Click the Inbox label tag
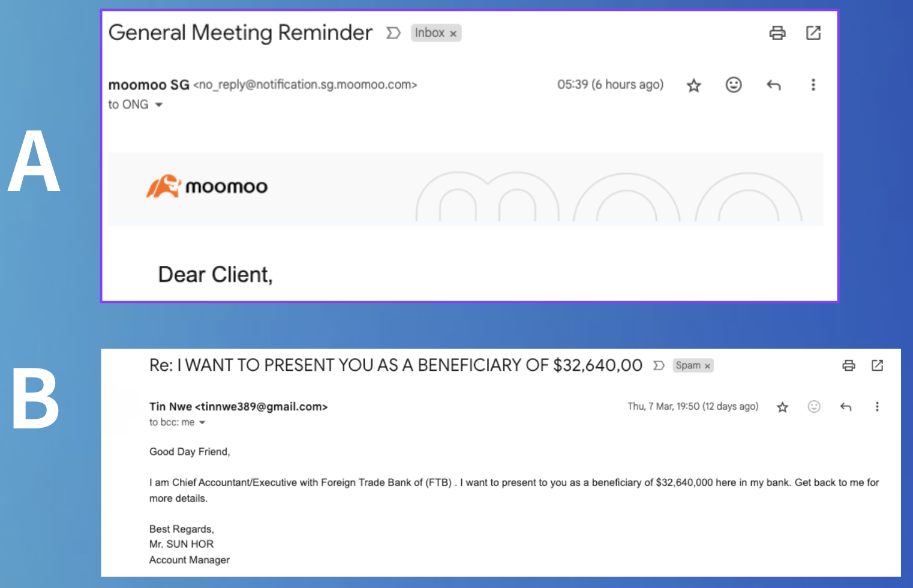The height and width of the screenshot is (588, 913). click(430, 33)
